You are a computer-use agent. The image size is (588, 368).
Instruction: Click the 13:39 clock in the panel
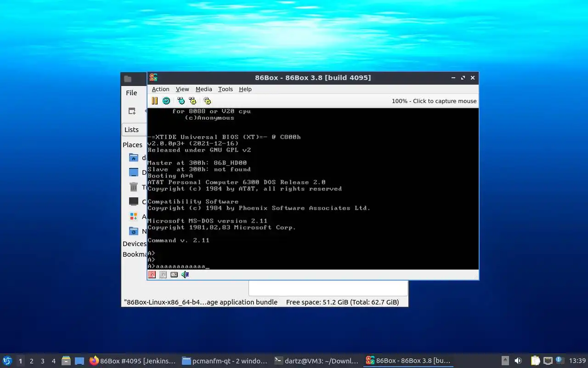tap(577, 361)
